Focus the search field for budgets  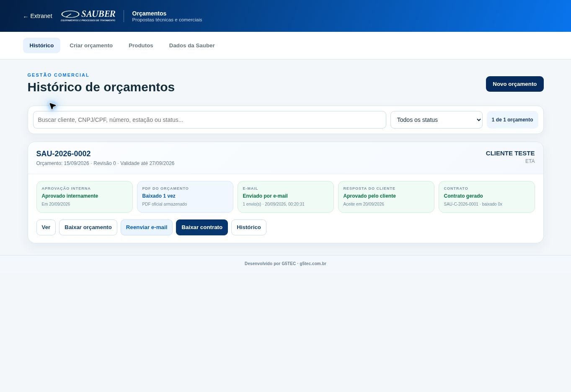point(209,120)
